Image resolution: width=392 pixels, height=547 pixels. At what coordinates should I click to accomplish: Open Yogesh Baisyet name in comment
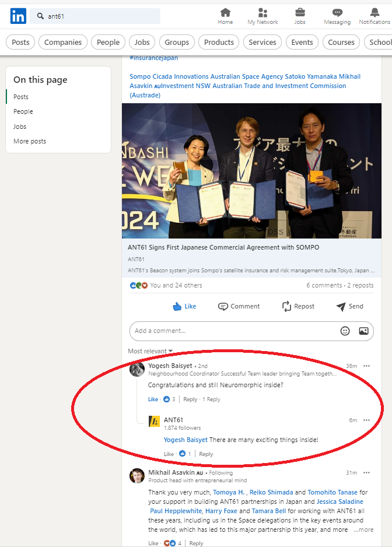pyautogui.click(x=170, y=366)
